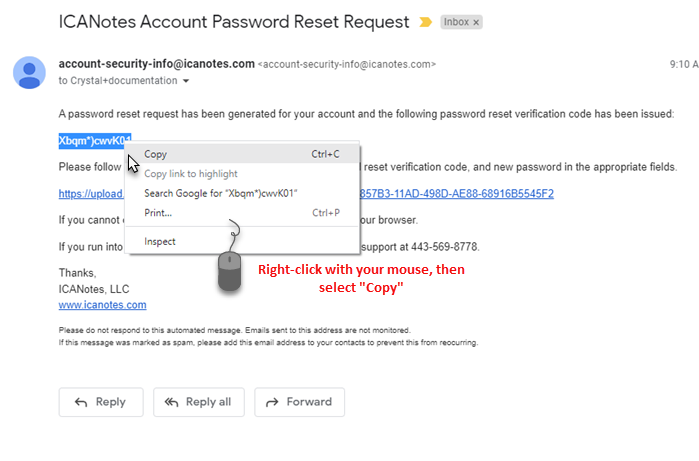Screen dimensions: 699x461
Task: Select 'Search Google for' context menu option
Action: pyautogui.click(x=220, y=193)
